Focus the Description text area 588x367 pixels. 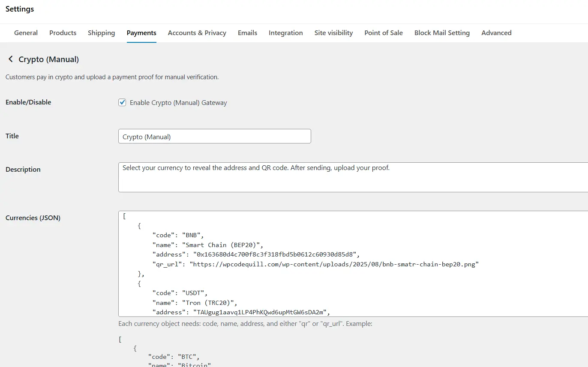pyautogui.click(x=353, y=177)
